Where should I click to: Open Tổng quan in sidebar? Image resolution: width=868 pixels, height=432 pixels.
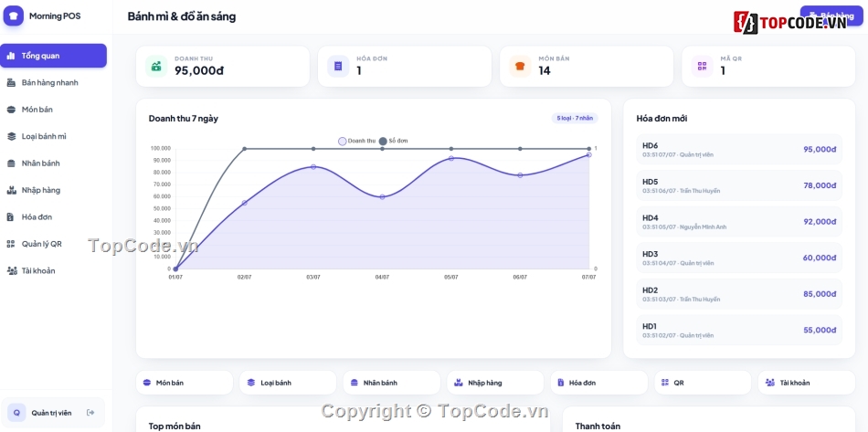pos(53,56)
